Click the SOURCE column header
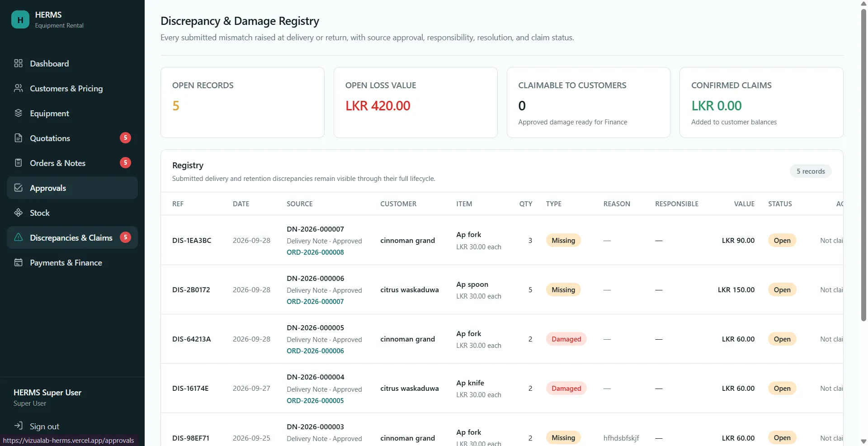Image resolution: width=868 pixels, height=446 pixels. 299,204
